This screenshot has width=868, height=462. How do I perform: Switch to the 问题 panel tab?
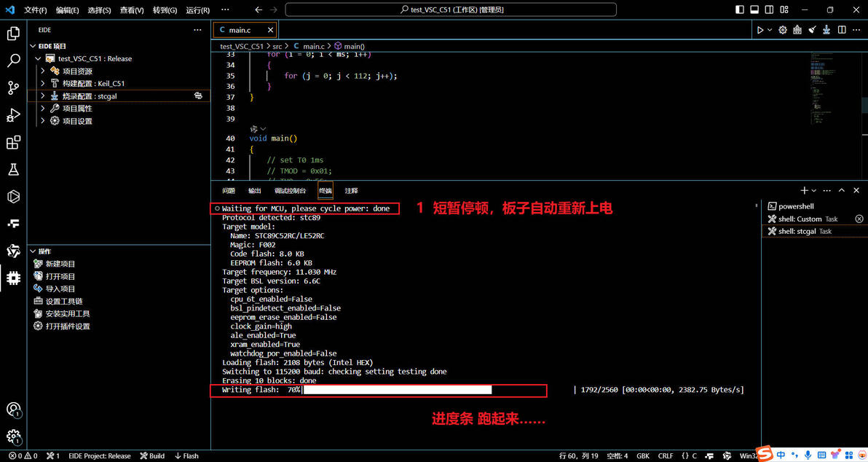click(229, 191)
